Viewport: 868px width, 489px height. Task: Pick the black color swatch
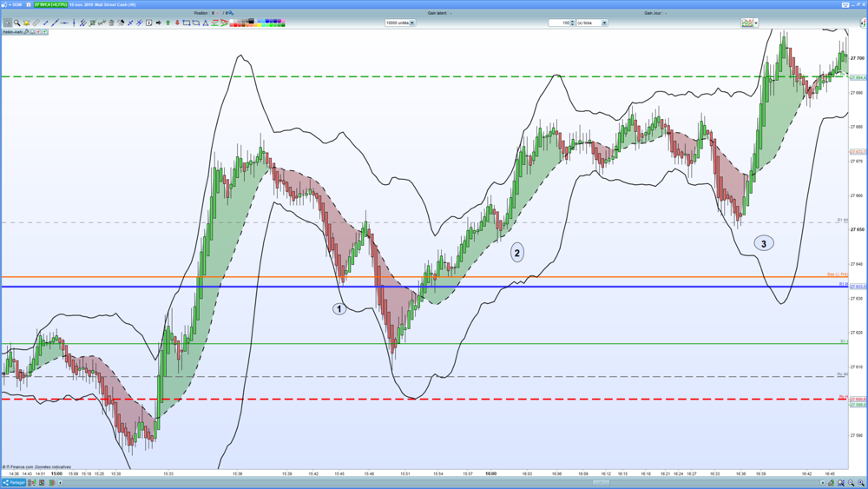pyautogui.click(x=252, y=21)
